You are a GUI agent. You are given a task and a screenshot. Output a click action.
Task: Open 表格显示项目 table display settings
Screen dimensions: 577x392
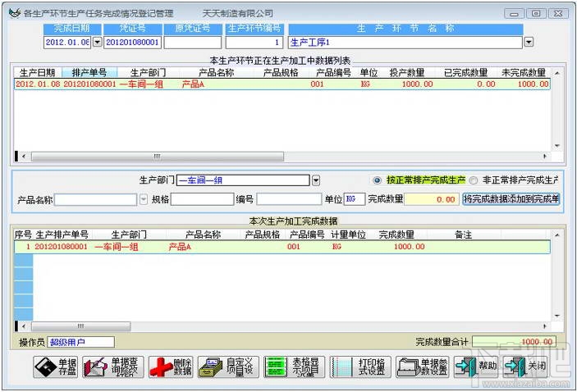(x=295, y=367)
